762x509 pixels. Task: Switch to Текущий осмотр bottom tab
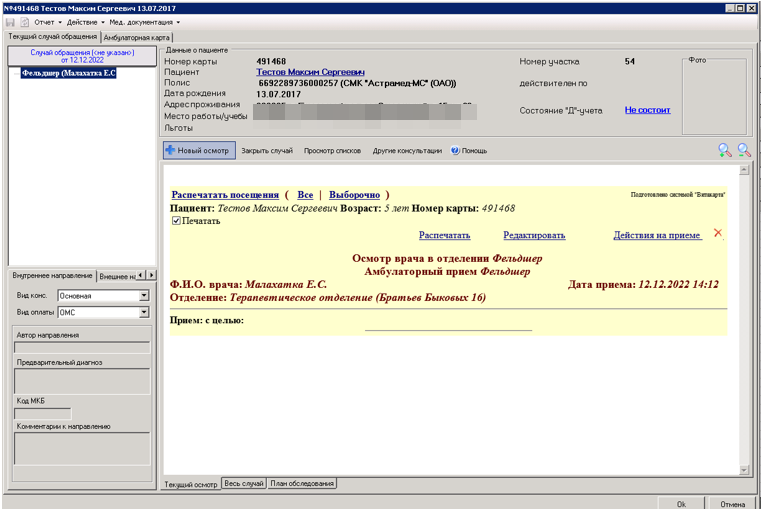191,484
